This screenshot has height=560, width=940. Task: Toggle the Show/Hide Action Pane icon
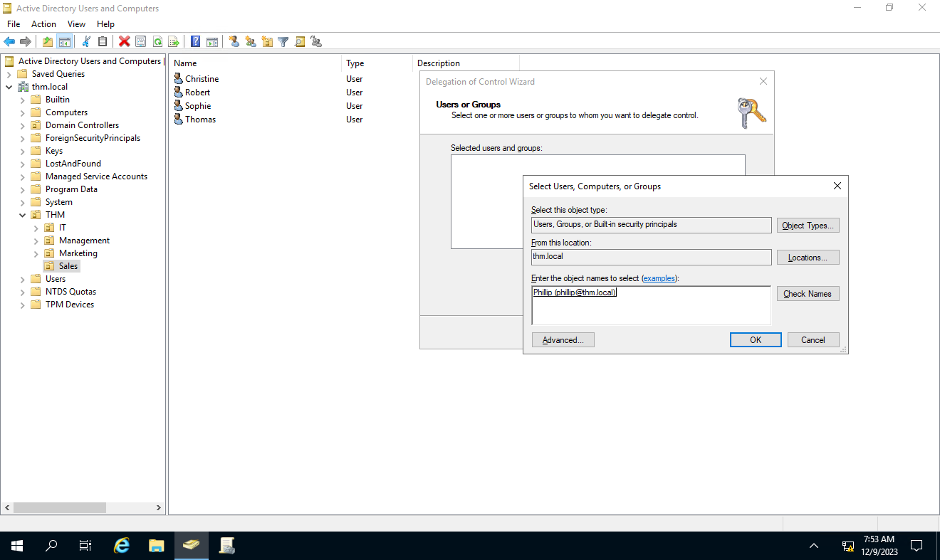coord(211,42)
